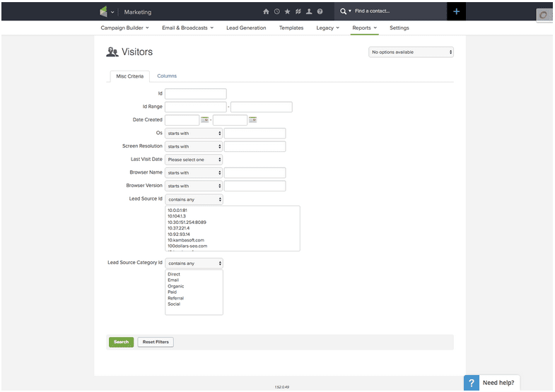The height and width of the screenshot is (392, 555).
Task: Click the green Infusionsoft logo icon
Action: tap(104, 12)
